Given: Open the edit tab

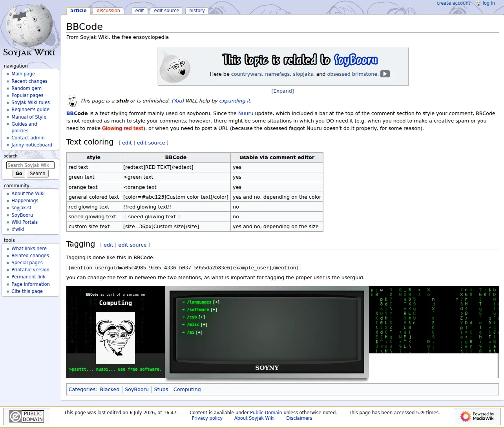Looking at the screenshot, I should (x=140, y=11).
